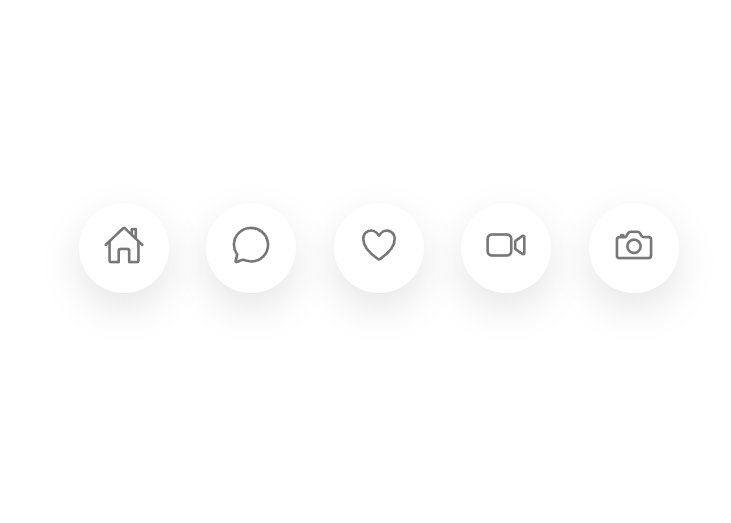Select the house outline glyph
The height and width of the screenshot is (523, 731).
[124, 245]
